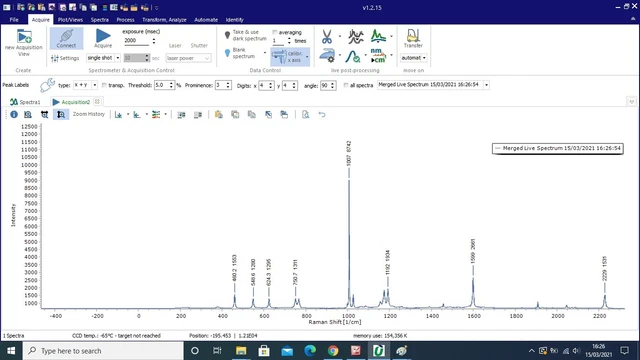Expand the Blank spectrum dropdown arrow
Image resolution: width=640 pixels, height=360 pixels.
[264, 53]
